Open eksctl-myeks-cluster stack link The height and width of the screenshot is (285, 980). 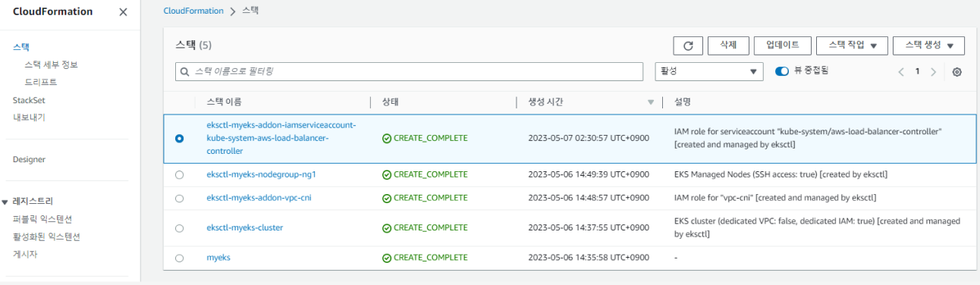pyautogui.click(x=244, y=228)
